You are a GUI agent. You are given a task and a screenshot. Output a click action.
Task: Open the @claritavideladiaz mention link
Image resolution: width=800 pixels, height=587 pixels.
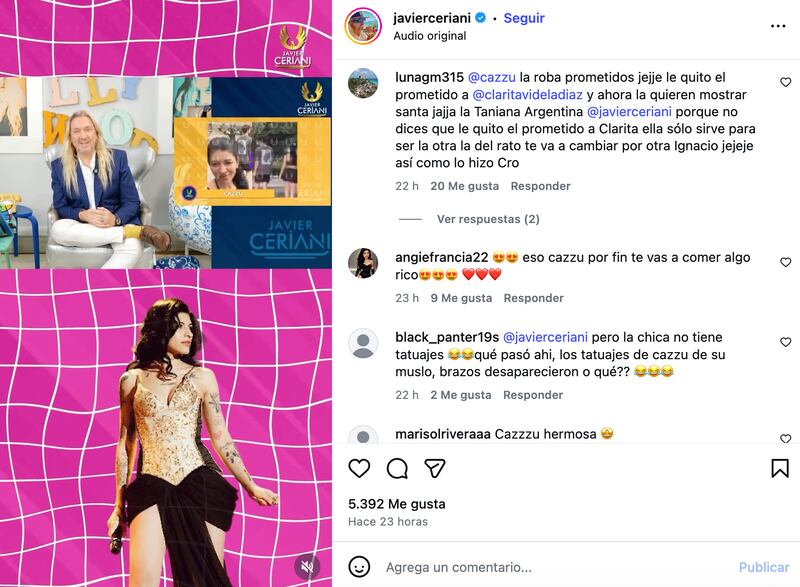pyautogui.click(x=528, y=95)
